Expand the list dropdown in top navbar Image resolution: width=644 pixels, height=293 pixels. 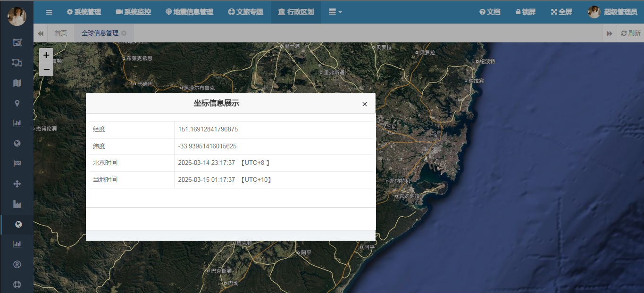point(335,12)
